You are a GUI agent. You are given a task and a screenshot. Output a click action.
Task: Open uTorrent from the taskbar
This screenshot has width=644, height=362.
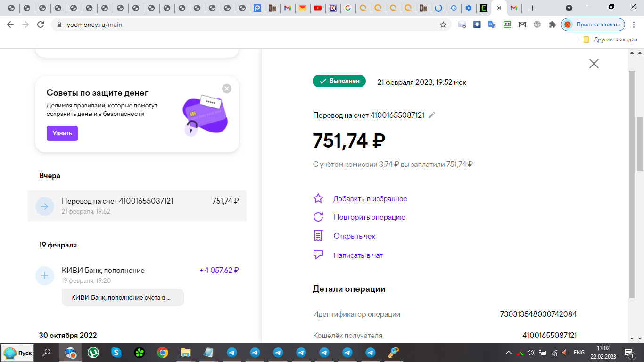[x=93, y=353]
